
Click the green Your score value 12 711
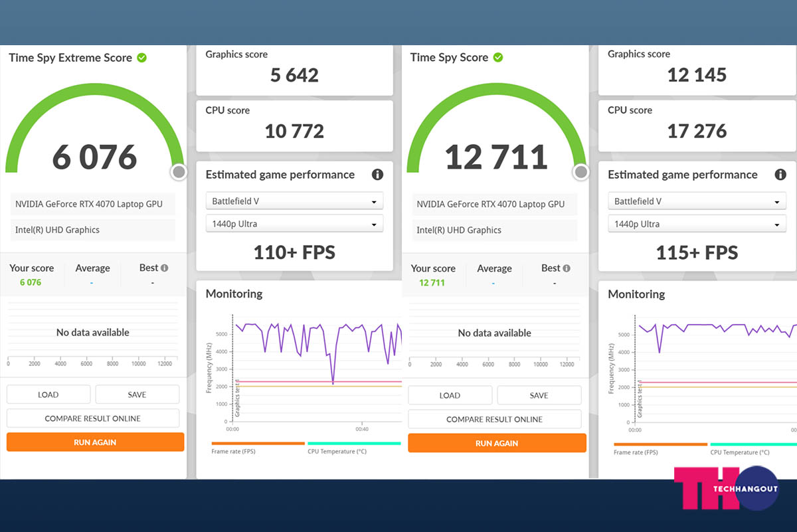tap(432, 283)
